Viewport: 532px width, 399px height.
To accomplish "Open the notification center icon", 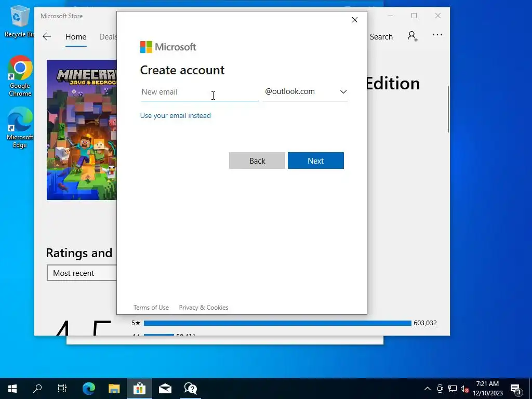I will 516,389.
